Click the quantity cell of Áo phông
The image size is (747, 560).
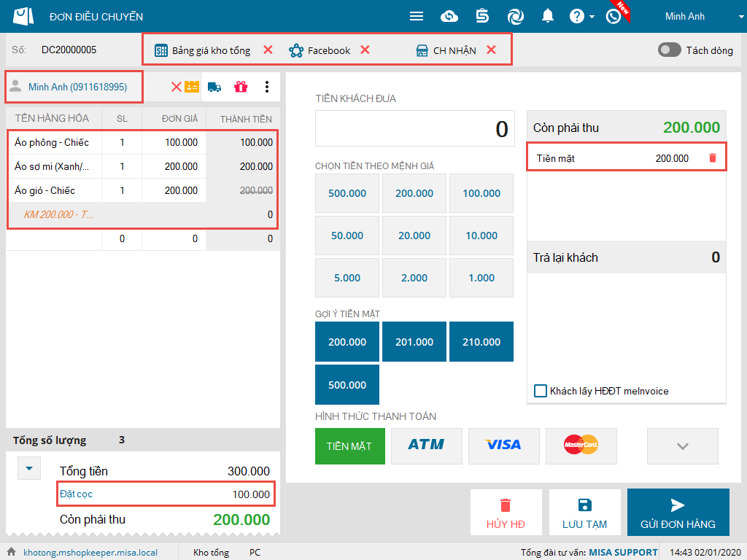(122, 142)
